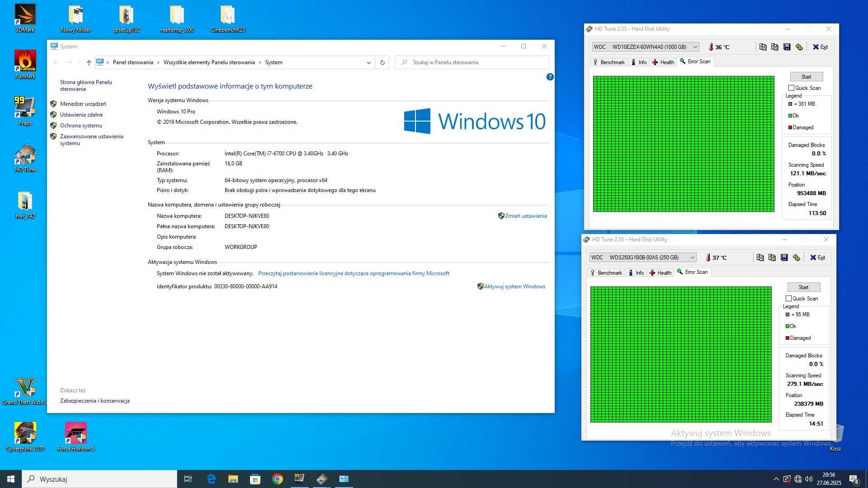The width and height of the screenshot is (868, 488).
Task: Switch to Health tab in 1000 GB HD Tune
Action: point(663,62)
